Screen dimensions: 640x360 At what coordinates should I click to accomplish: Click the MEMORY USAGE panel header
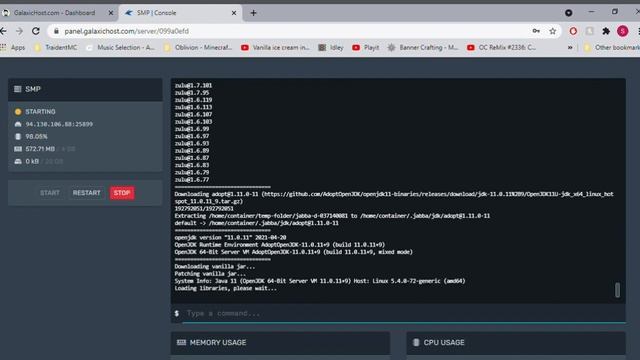pos(280,342)
